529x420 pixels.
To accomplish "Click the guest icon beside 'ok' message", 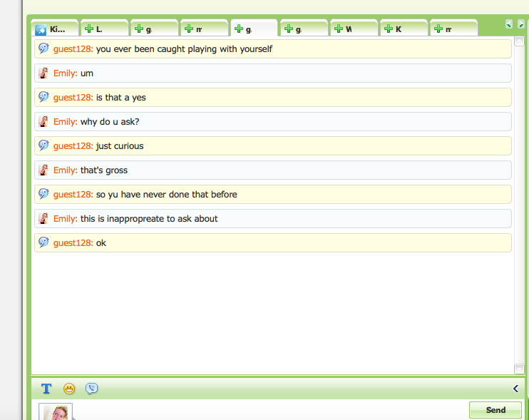I will (43, 242).
